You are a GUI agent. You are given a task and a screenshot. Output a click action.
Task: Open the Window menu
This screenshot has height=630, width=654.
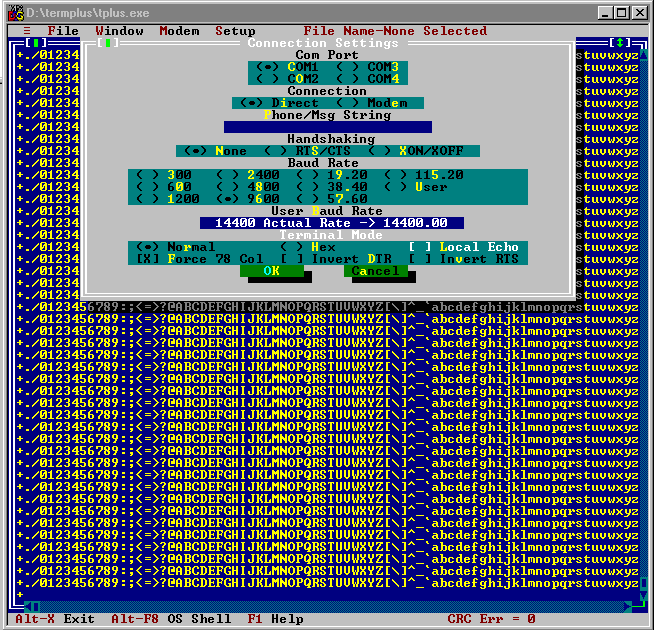[119, 31]
